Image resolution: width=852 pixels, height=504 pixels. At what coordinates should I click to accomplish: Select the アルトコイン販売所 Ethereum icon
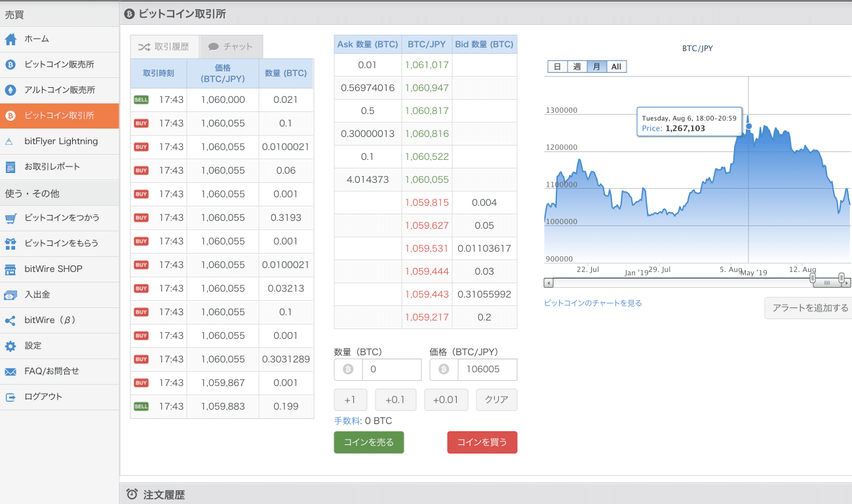(x=10, y=90)
